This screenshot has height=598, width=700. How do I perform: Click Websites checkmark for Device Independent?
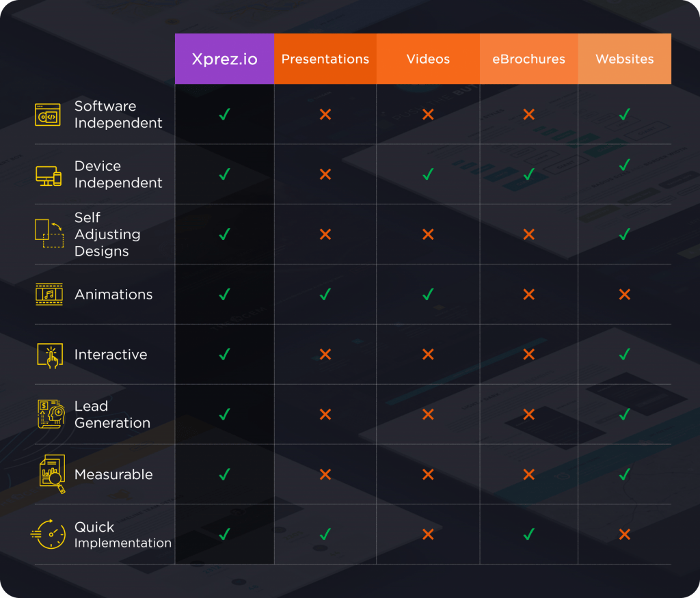click(x=625, y=165)
